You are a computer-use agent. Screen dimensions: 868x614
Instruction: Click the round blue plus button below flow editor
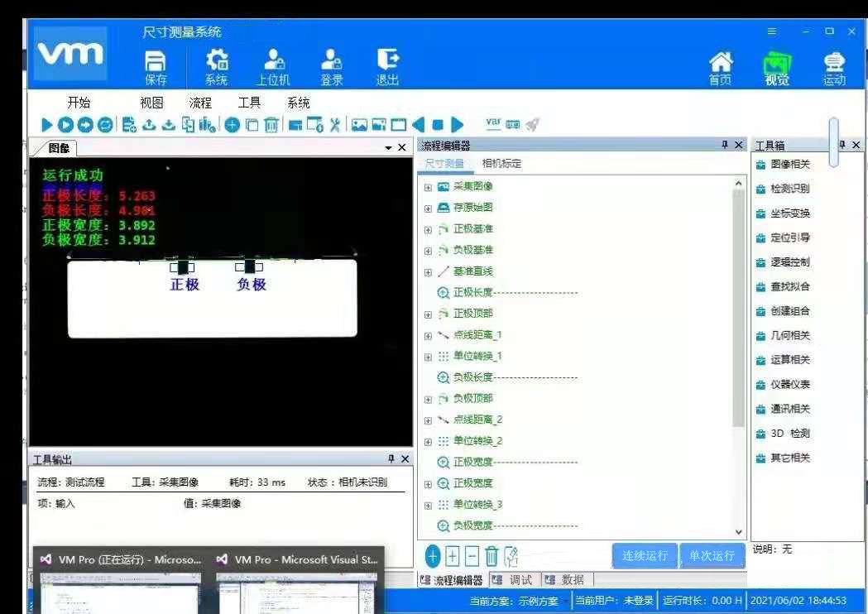(x=433, y=556)
